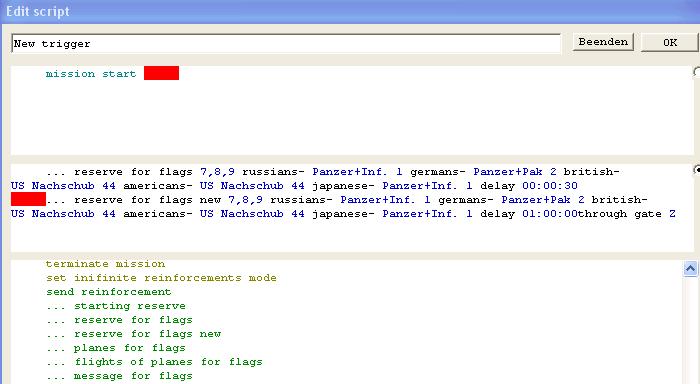Choose '... planes for flags' list entry
Screen dimensions: 700x384
pyautogui.click(x=116, y=348)
